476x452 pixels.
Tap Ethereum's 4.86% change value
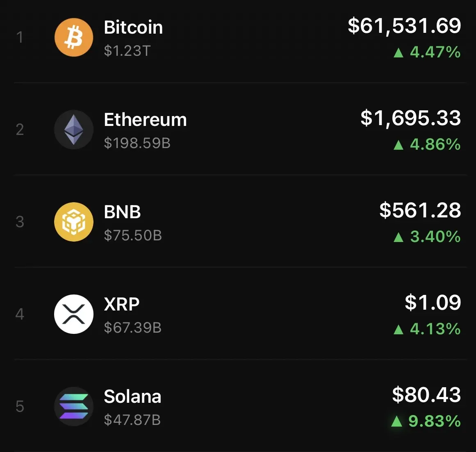pyautogui.click(x=435, y=144)
